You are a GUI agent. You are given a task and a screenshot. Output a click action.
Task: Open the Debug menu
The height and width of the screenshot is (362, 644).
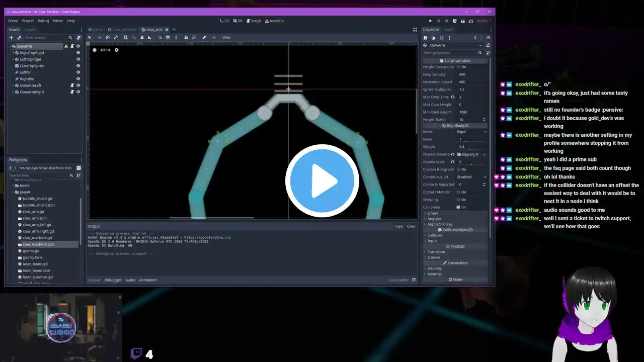coord(43,21)
